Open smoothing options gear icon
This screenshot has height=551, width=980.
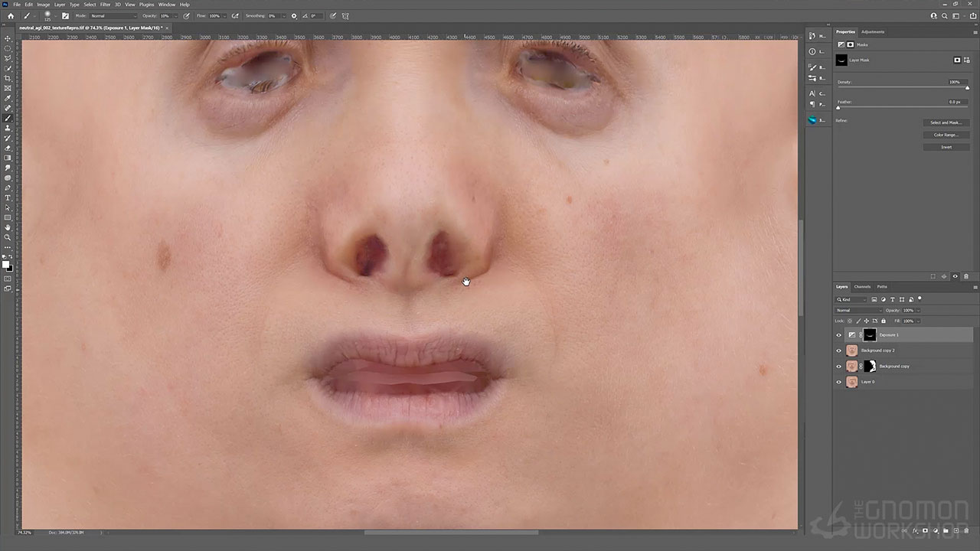[294, 15]
